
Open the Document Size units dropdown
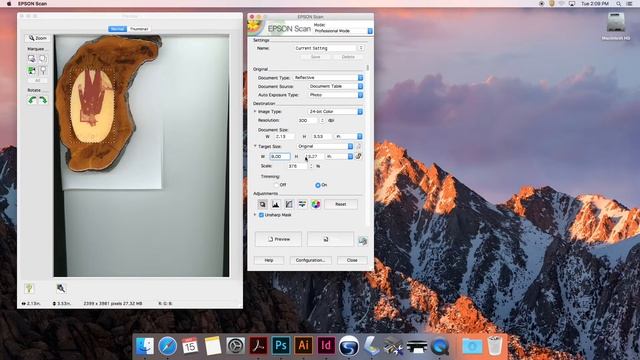[x=348, y=136]
